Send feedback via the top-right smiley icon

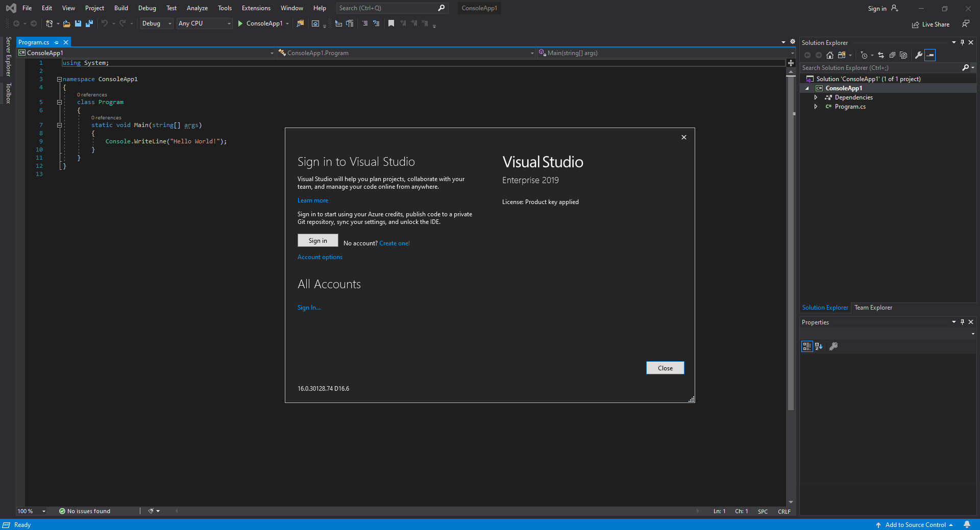pos(966,24)
